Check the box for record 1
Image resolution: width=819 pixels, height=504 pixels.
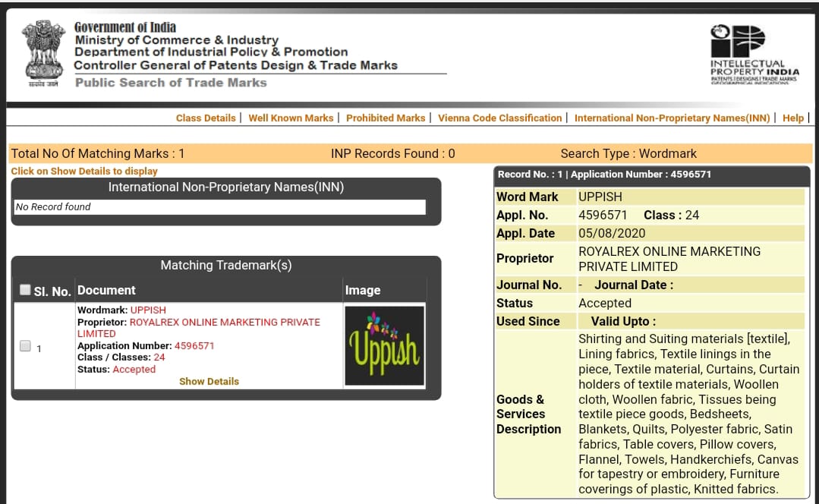[25, 346]
